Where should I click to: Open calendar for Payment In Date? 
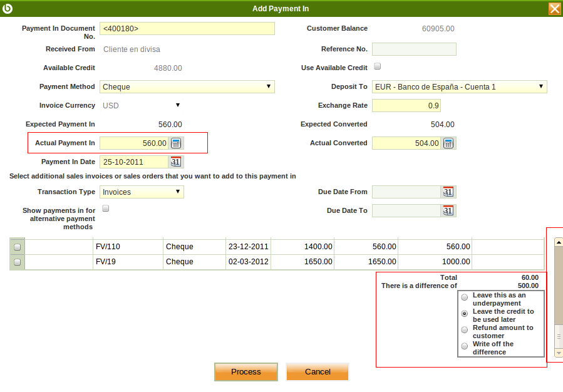point(176,162)
